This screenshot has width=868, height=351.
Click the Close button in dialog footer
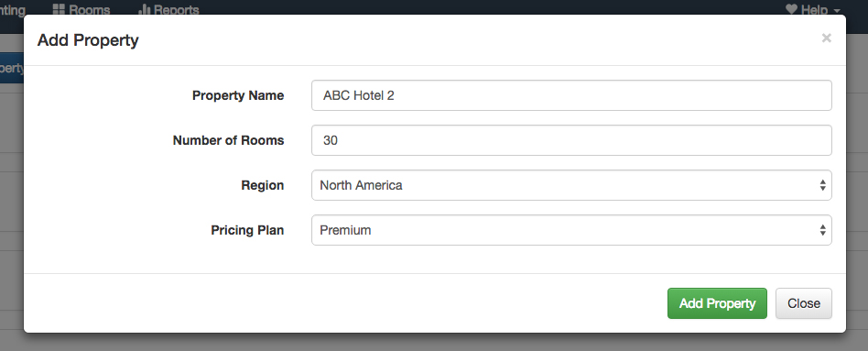(803, 303)
